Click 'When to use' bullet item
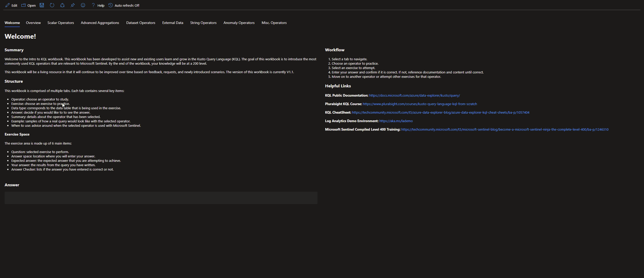This screenshot has width=644, height=278. pyautogui.click(x=76, y=126)
